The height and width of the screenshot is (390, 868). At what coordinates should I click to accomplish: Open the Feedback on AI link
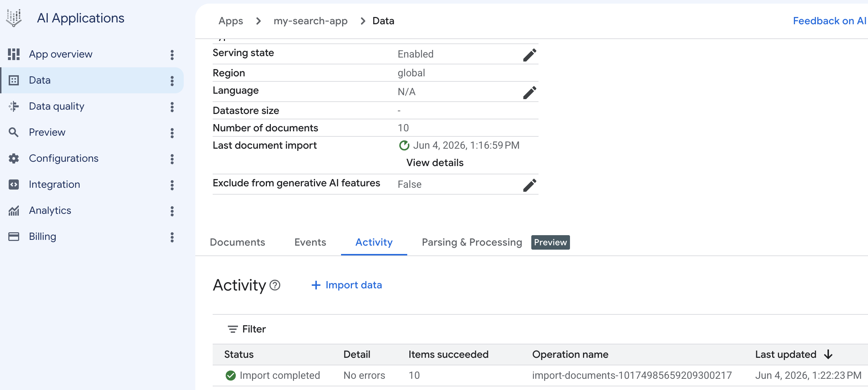point(830,21)
